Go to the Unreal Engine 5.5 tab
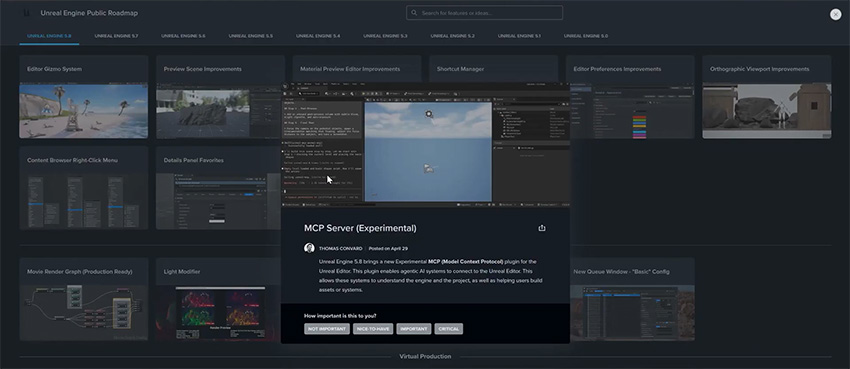Screen dimensions: 850x369 [x=250, y=36]
